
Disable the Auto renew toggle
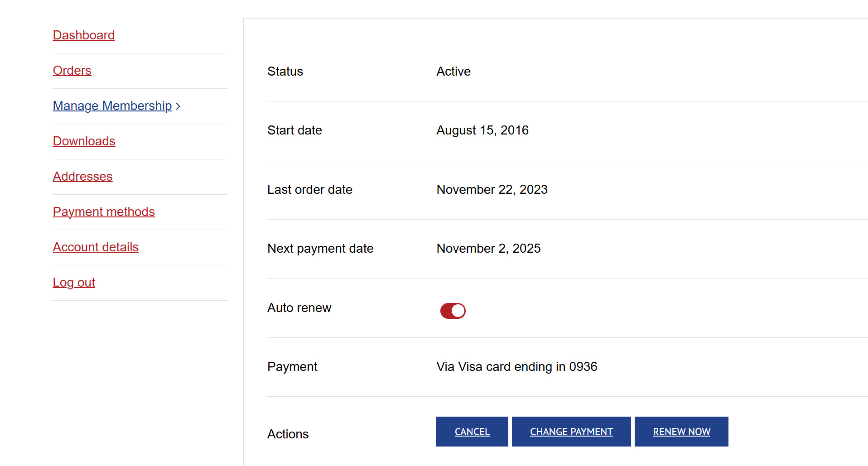[x=453, y=311]
